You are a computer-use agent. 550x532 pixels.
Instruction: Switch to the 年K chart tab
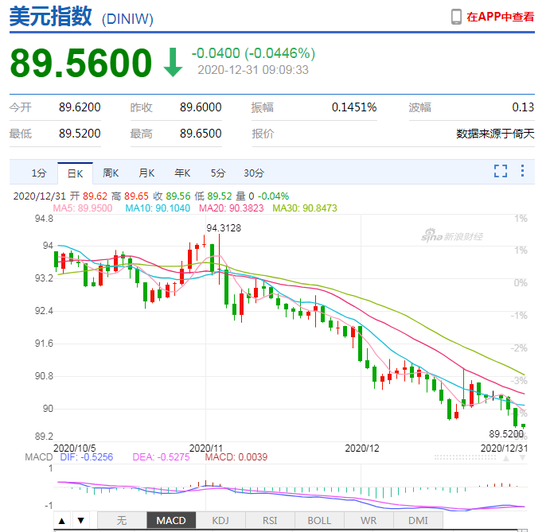point(182,173)
